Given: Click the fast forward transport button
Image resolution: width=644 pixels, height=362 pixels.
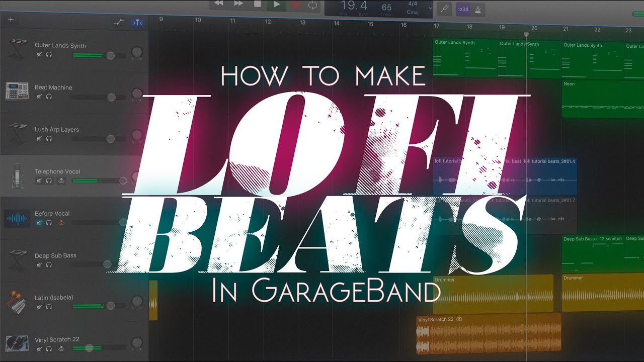Looking at the screenshot, I should 238,4.
